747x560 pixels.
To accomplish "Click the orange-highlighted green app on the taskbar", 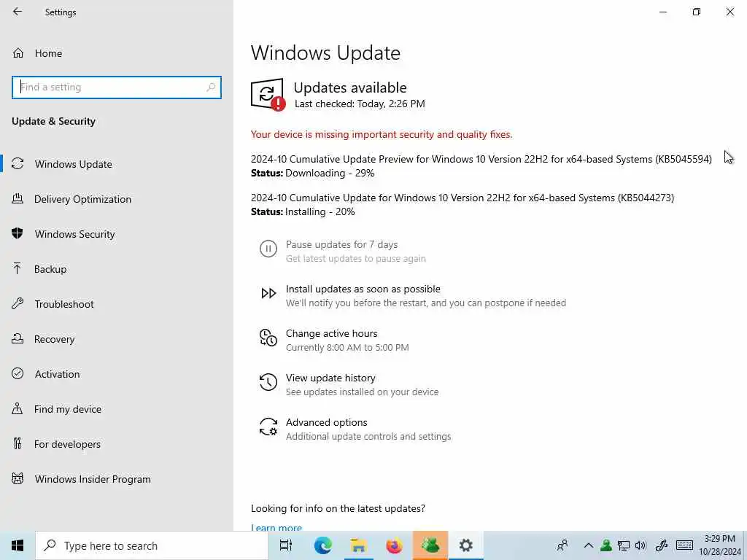I will coord(430,545).
